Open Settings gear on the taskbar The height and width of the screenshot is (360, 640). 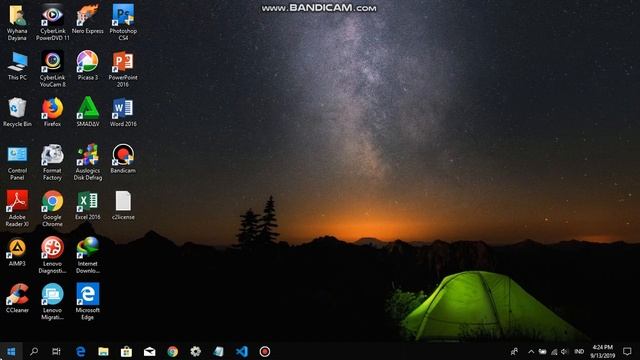click(x=196, y=351)
